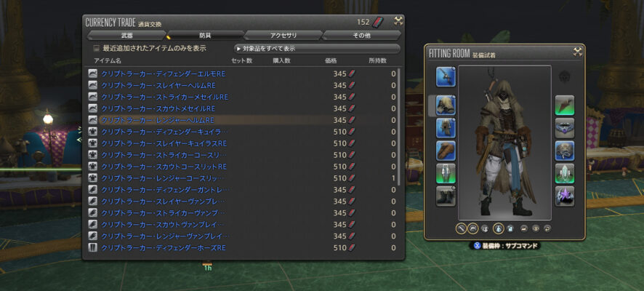The image size is (644, 291).
Task: Toggle weapon display button under character preview
Action: pyautogui.click(x=462, y=228)
